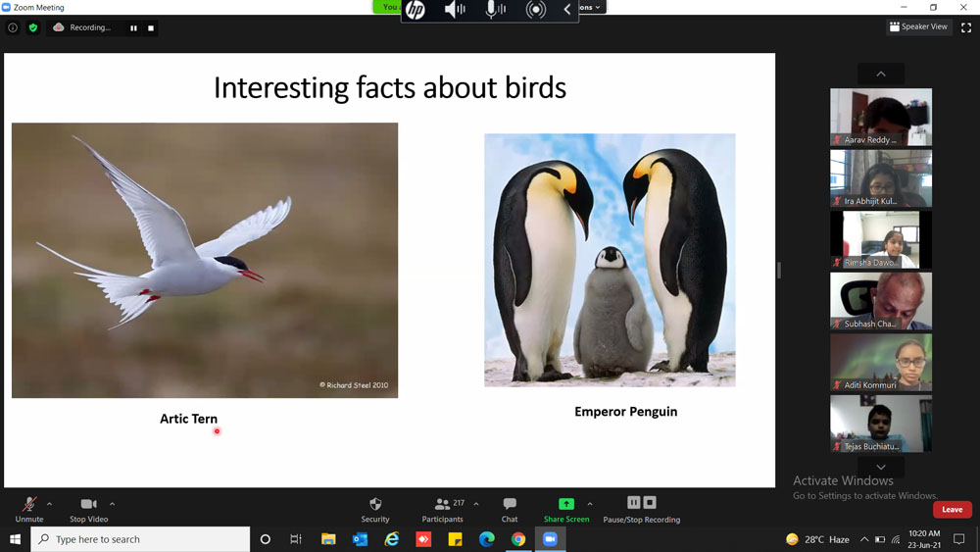Open Windows Start menu
980x552 pixels.
coord(15,539)
